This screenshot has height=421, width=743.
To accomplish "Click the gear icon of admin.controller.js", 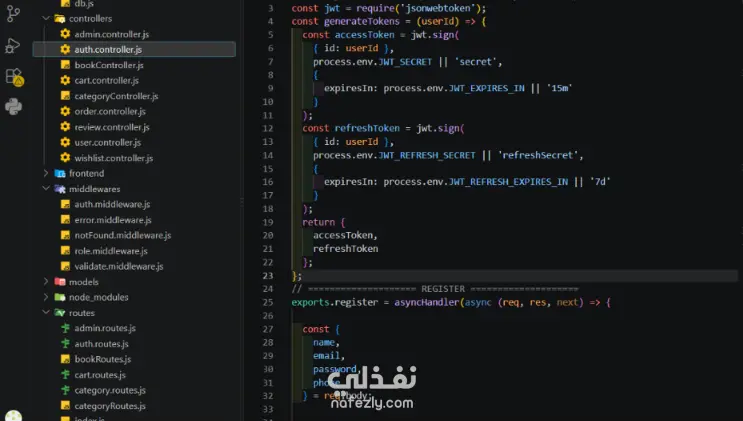I will tap(65, 34).
